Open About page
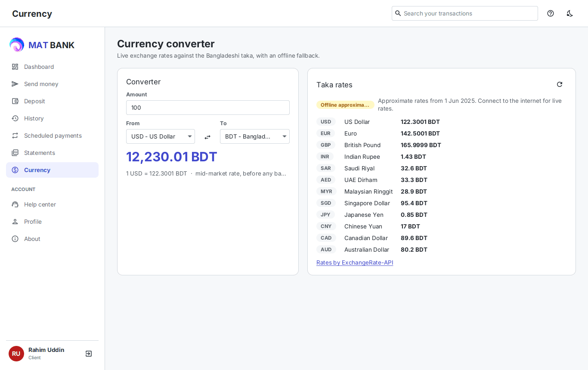 click(x=52, y=239)
